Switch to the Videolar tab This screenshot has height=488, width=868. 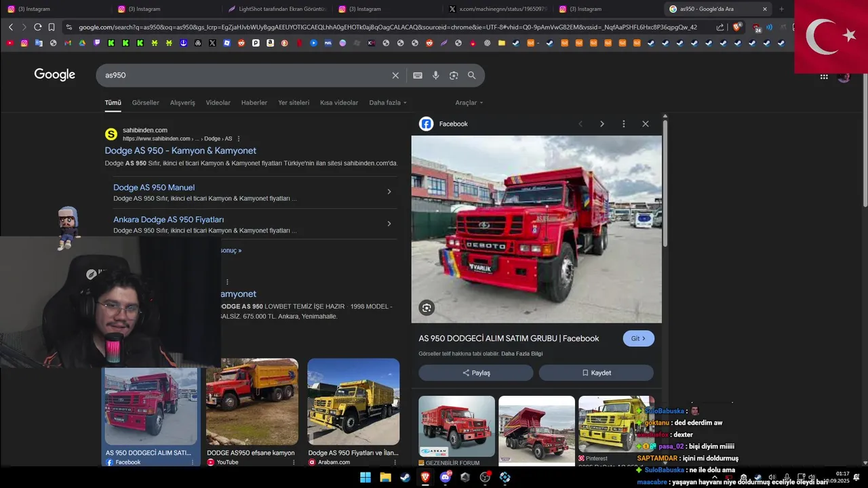pyautogui.click(x=218, y=103)
